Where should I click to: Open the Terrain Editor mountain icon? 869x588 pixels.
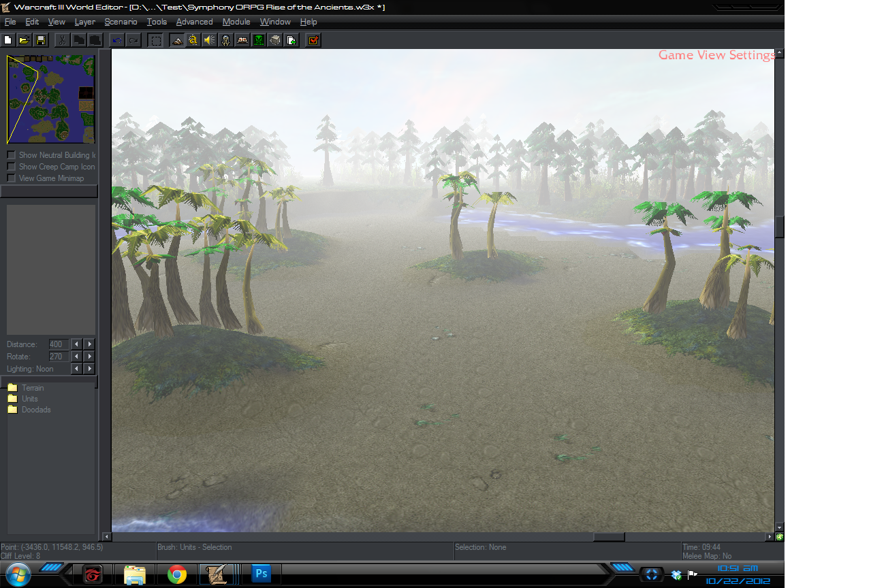[177, 40]
